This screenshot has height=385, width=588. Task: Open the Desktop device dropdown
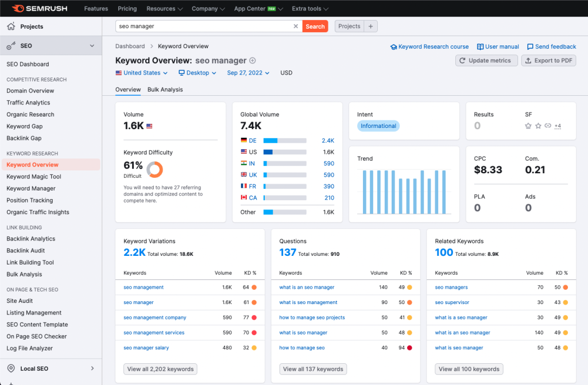(198, 73)
